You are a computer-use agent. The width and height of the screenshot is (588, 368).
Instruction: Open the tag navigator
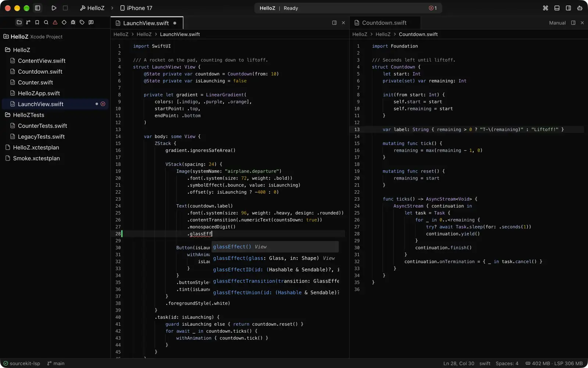(x=82, y=22)
